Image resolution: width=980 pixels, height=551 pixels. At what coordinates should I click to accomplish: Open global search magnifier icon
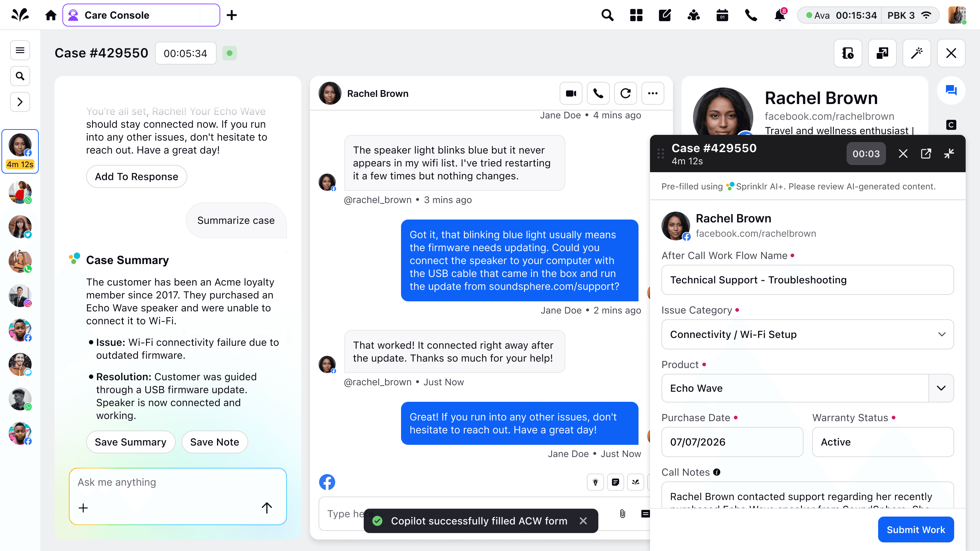click(x=607, y=15)
